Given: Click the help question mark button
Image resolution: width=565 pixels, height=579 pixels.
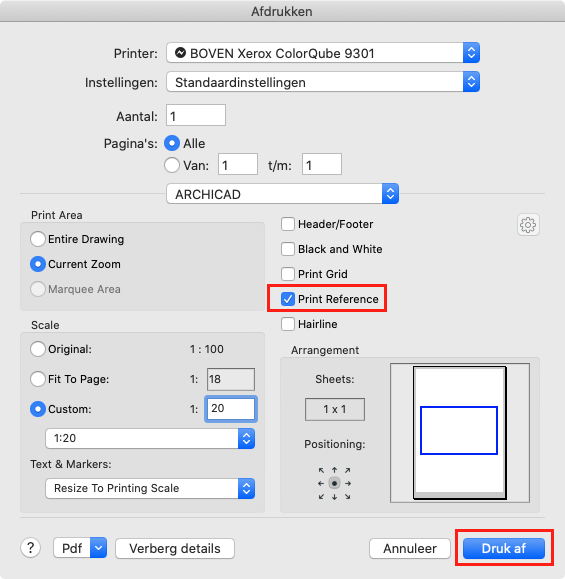Looking at the screenshot, I should (31, 548).
